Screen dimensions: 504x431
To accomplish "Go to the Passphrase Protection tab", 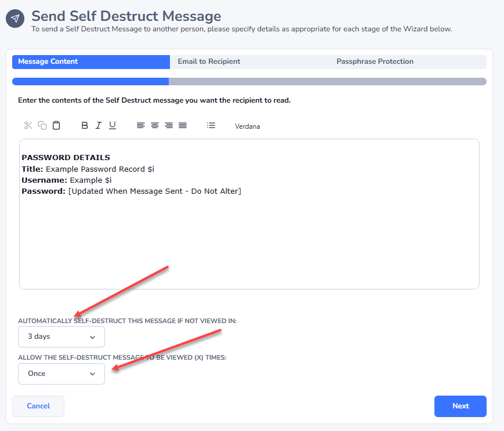I will tap(375, 61).
